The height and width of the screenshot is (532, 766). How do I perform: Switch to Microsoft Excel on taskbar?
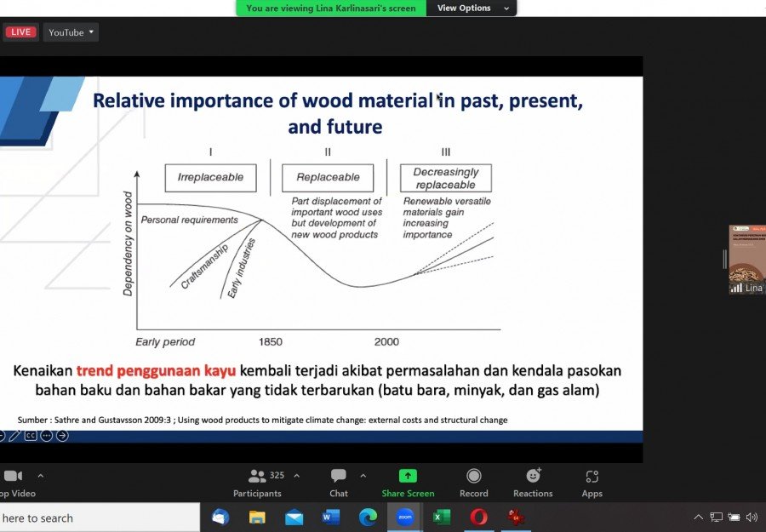pyautogui.click(x=442, y=518)
